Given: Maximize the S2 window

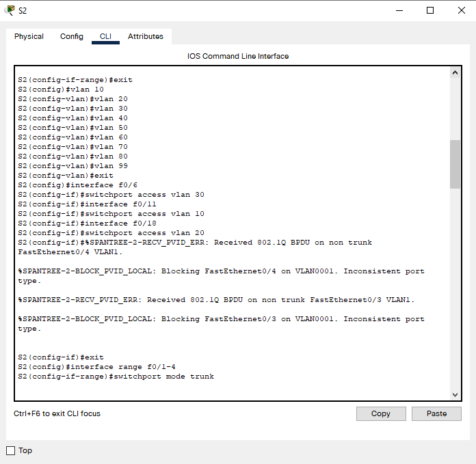Looking at the screenshot, I should (430, 10).
